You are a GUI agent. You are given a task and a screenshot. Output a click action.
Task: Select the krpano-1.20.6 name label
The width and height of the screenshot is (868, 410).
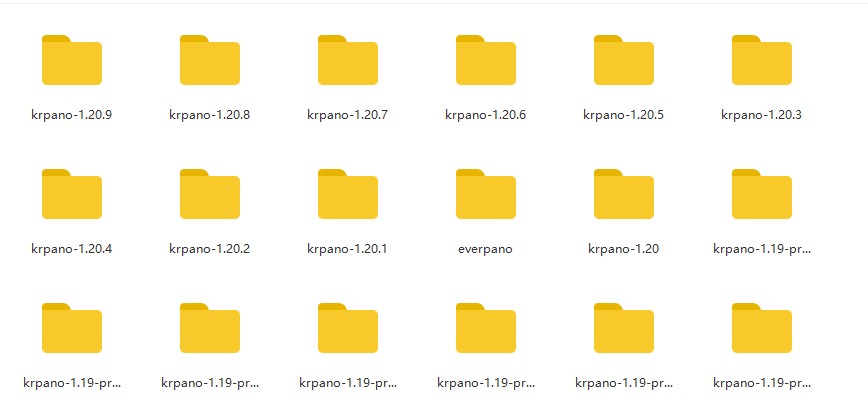[x=485, y=115]
